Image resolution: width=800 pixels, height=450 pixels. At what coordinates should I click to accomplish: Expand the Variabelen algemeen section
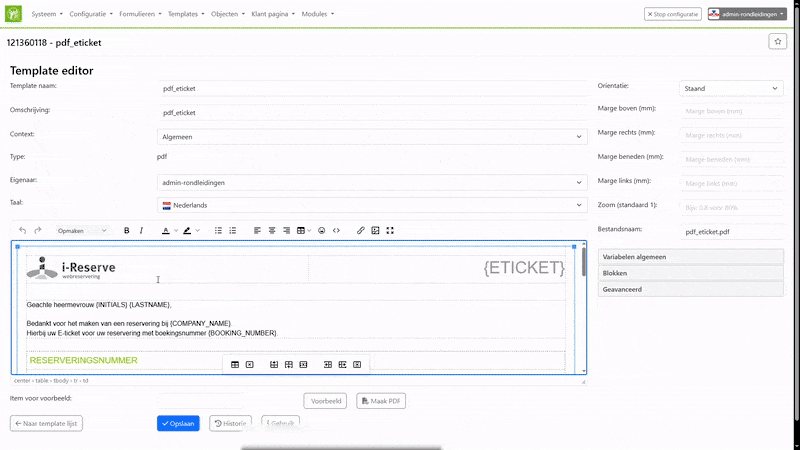(690, 257)
